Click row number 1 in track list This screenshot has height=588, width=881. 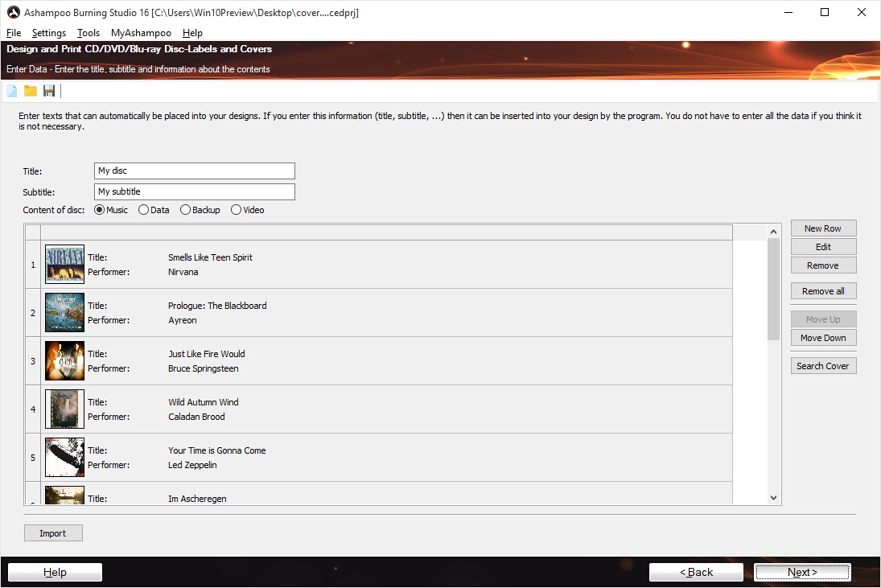point(33,265)
